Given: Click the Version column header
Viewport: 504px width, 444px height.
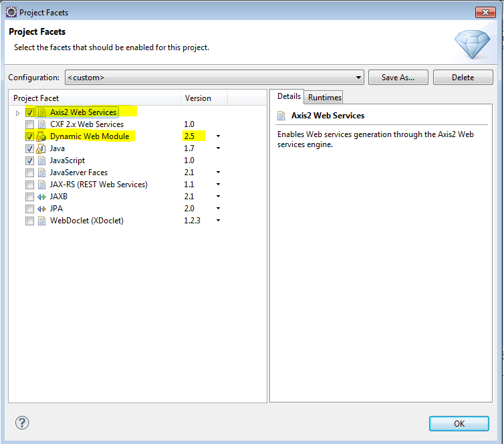Looking at the screenshot, I should click(198, 98).
